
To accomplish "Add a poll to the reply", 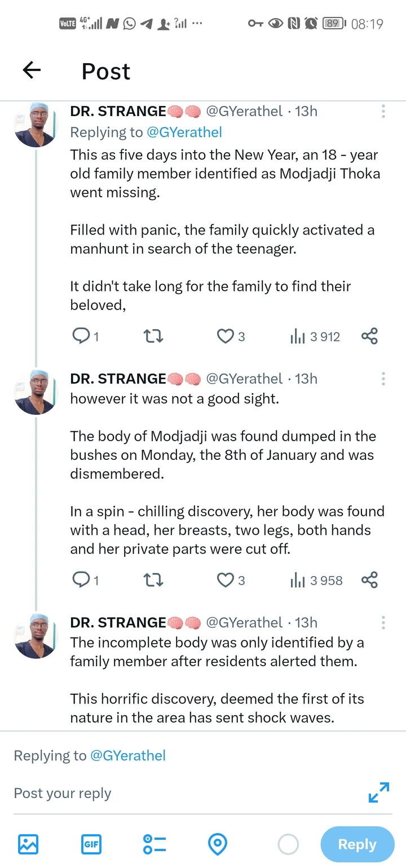I will 155,844.
